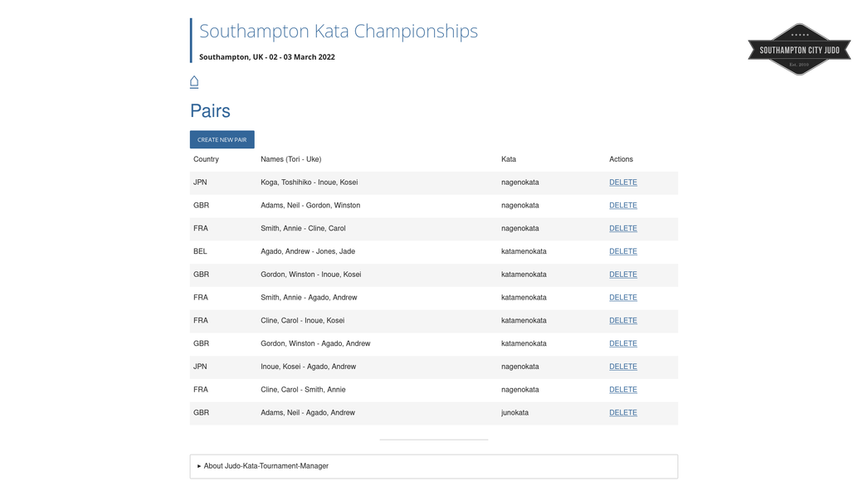Delete the Adams, Neil - Gordon, Winston pair

[x=622, y=206]
